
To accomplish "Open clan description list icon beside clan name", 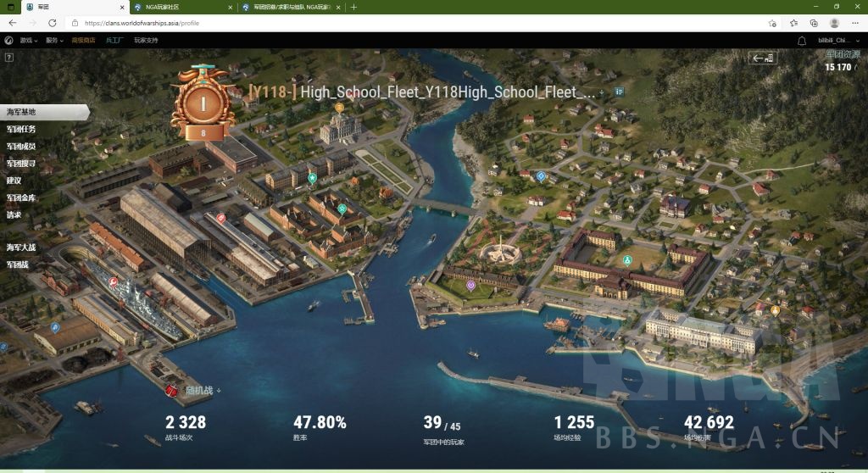I will [x=620, y=92].
